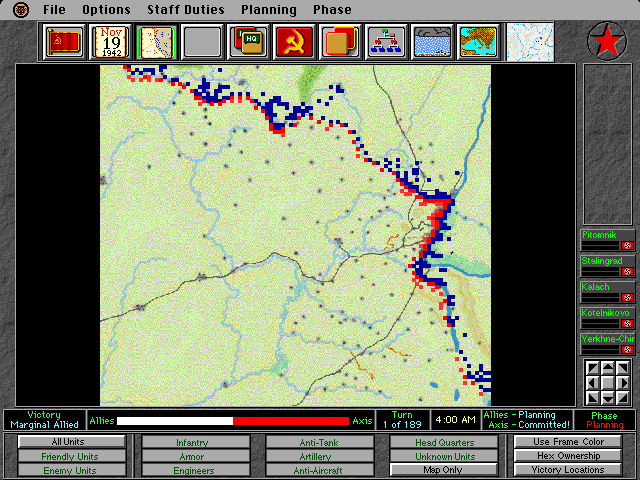Viewport: 640px width, 480px height.
Task: Pan map down with arrow pad
Action: pyautogui.click(x=608, y=398)
